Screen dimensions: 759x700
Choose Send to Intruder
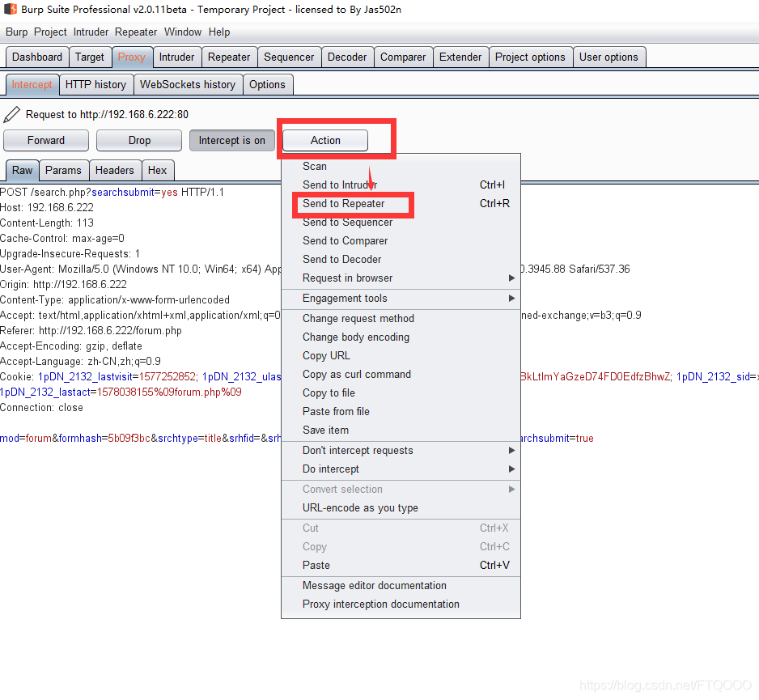pos(401,185)
